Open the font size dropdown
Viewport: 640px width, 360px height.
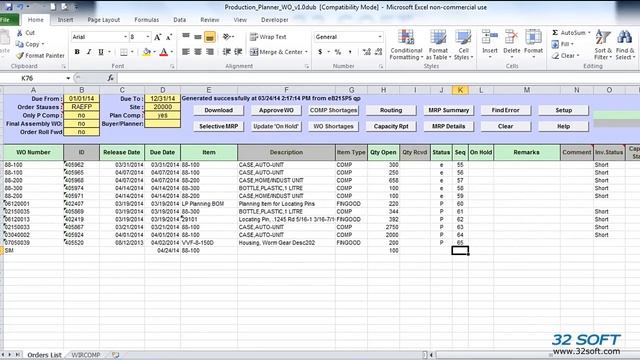coord(148,37)
